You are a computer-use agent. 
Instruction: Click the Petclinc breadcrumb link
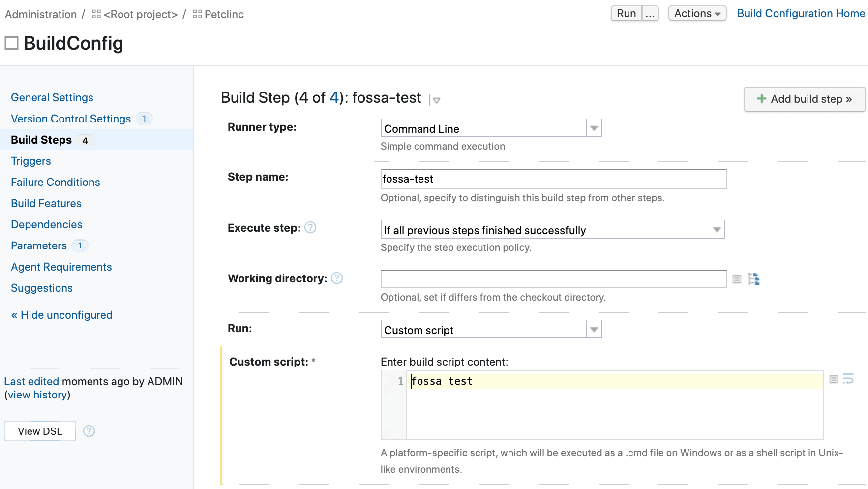coord(224,14)
